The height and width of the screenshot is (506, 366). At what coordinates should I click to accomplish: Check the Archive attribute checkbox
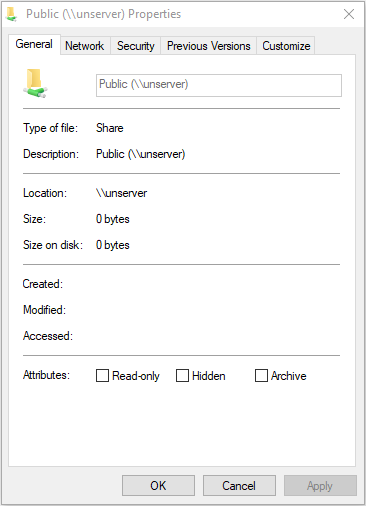(x=261, y=375)
